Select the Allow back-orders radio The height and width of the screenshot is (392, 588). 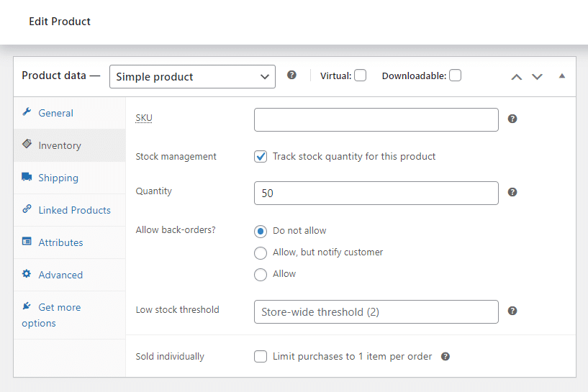coord(261,275)
